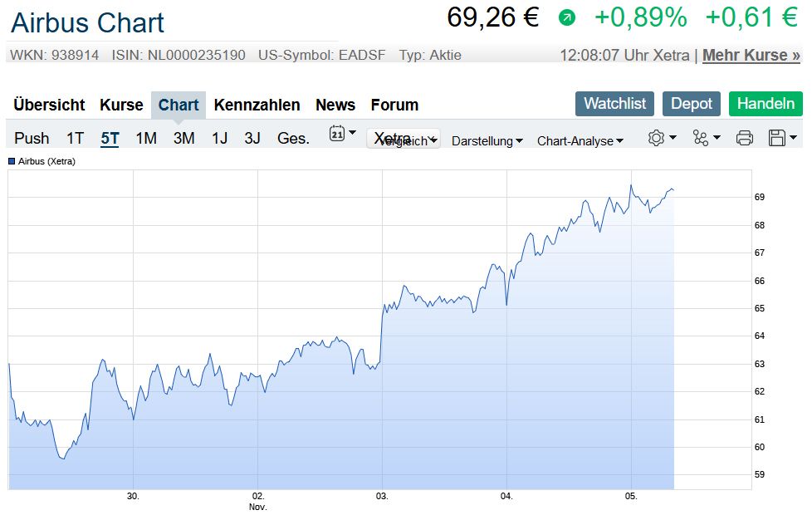Click the ISIN: NL0000235190 text
This screenshot has height=515, width=812.
179,55
